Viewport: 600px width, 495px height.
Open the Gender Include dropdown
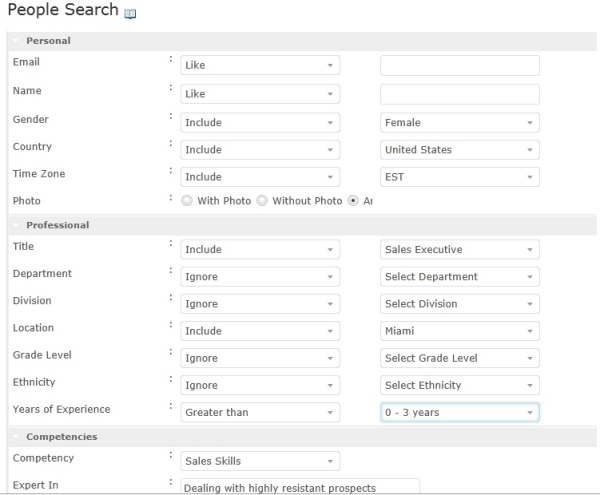[260, 123]
